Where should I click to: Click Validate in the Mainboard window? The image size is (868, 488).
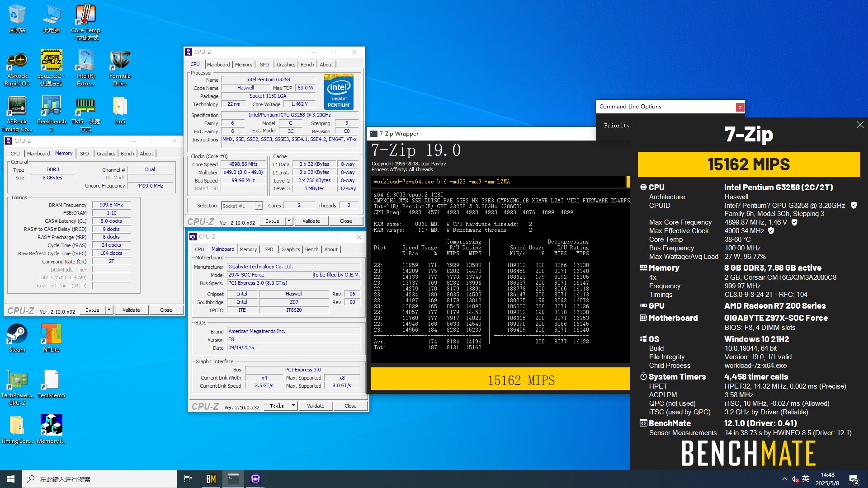click(x=316, y=406)
